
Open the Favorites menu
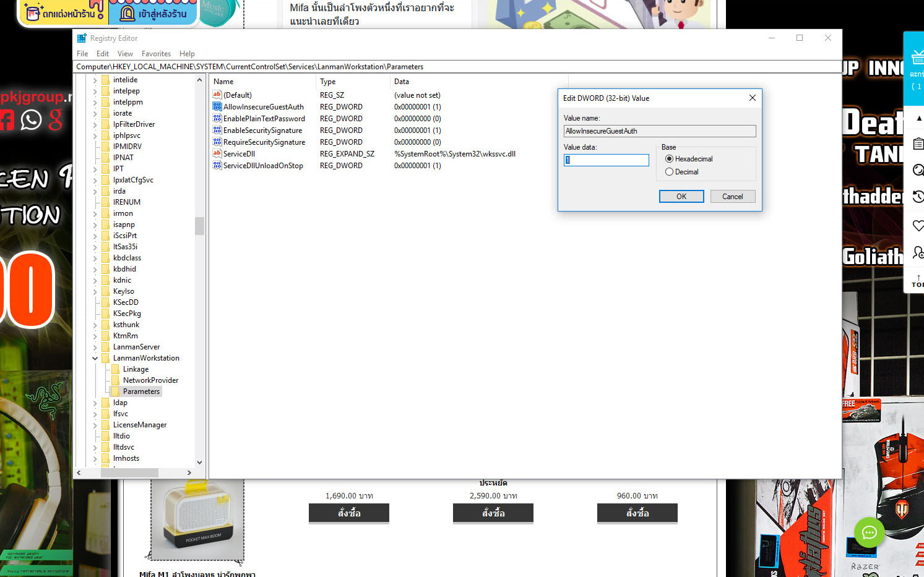coord(156,54)
